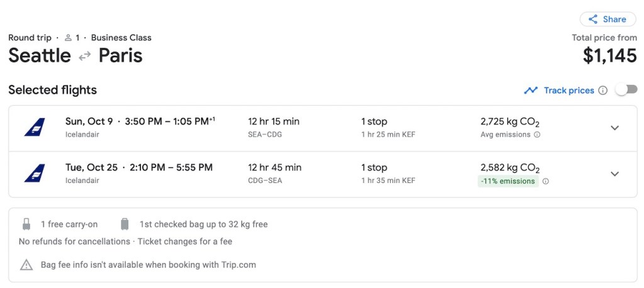Toggle the Track prices switch
Viewport: 644px width, 288px height.
[626, 90]
